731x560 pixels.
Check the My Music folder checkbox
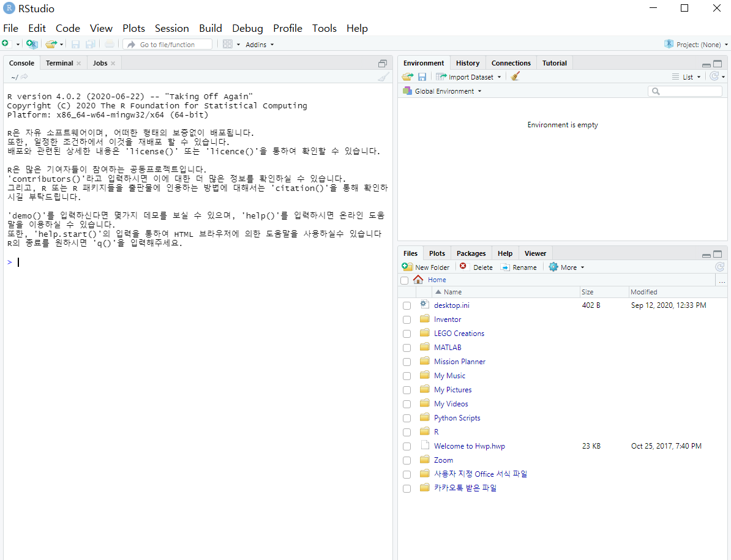[407, 376]
